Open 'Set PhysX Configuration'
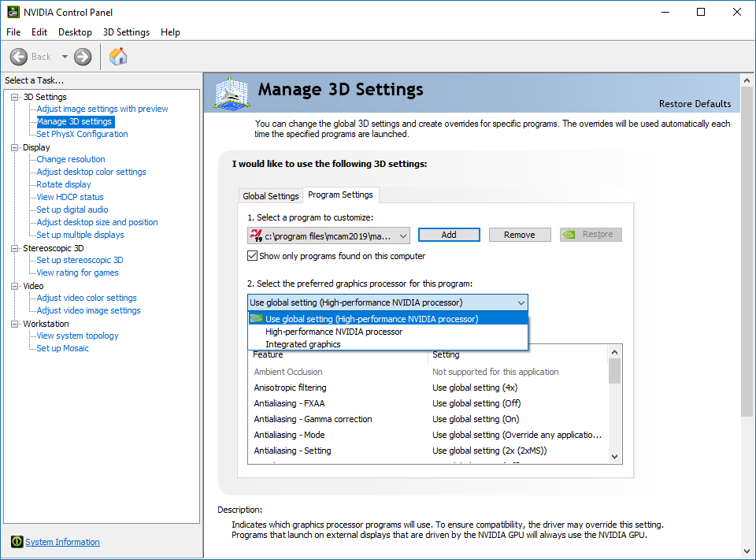This screenshot has height=560, width=756. 82,134
